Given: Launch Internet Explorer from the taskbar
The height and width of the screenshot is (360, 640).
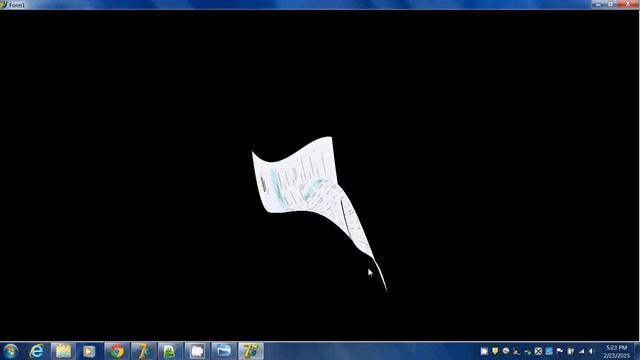Looking at the screenshot, I should coord(37,351).
